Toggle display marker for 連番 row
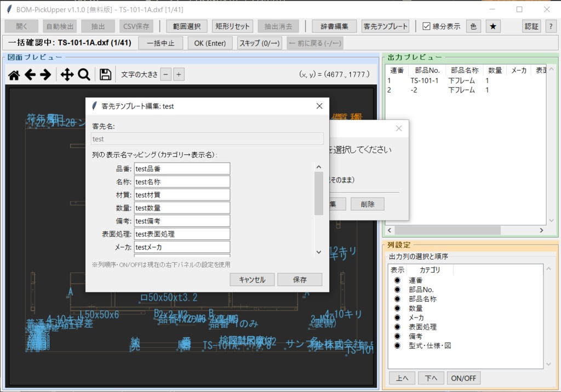 397,280
